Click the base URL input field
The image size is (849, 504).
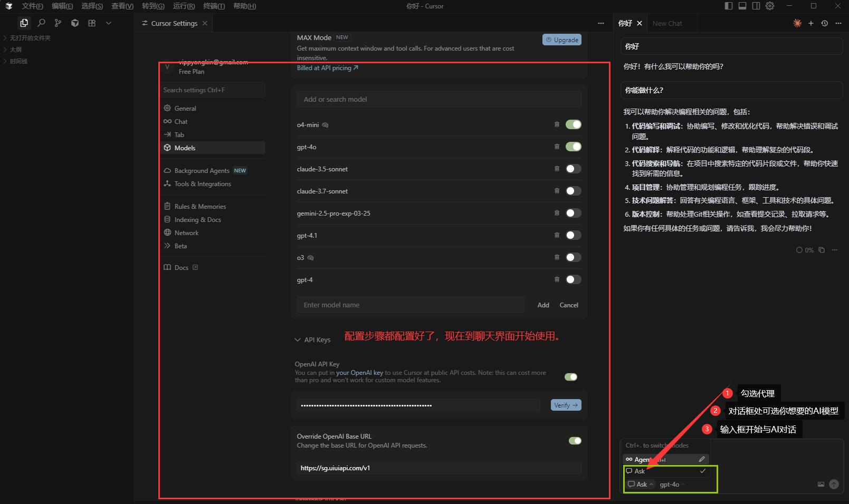coord(439,468)
